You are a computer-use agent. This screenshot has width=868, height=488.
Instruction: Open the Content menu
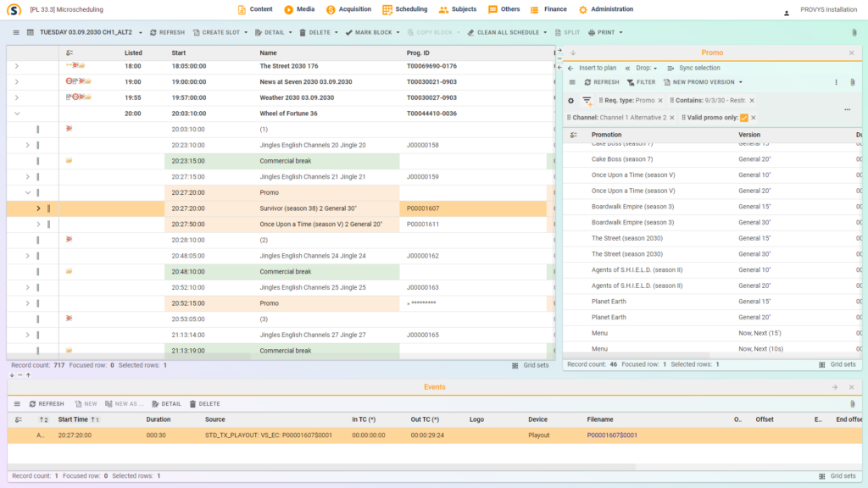255,9
